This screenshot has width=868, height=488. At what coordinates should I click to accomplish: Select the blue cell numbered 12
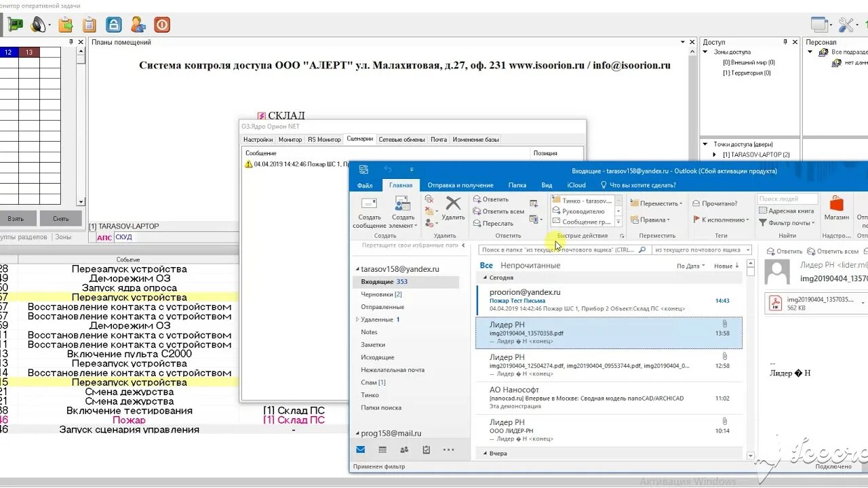(8, 52)
